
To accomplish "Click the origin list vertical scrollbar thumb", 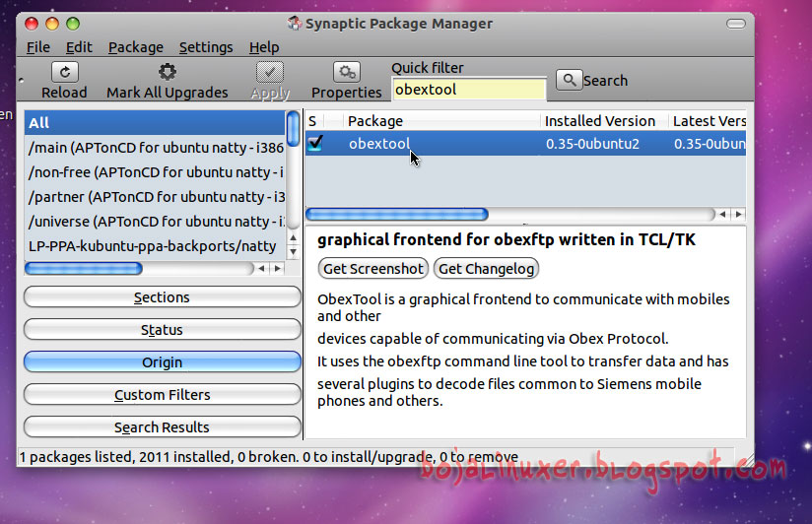I will 293,128.
